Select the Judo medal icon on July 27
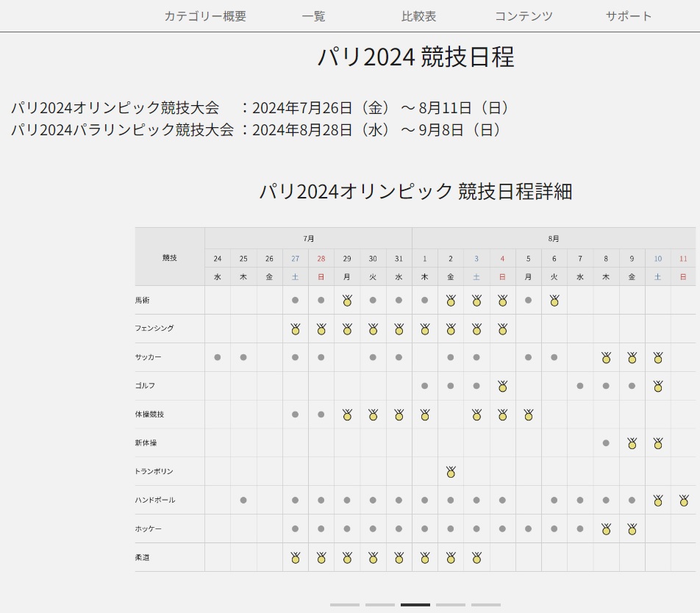Image resolution: width=700 pixels, height=613 pixels. pos(295,557)
